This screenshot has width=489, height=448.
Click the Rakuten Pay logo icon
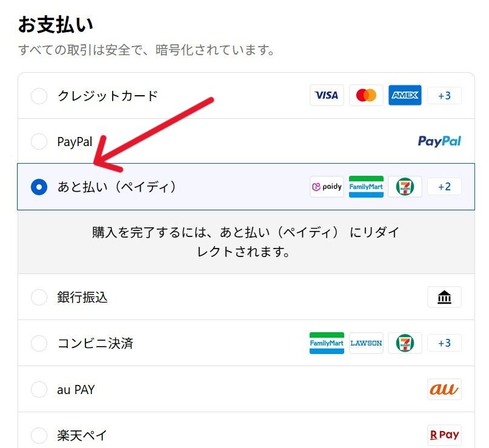(444, 435)
